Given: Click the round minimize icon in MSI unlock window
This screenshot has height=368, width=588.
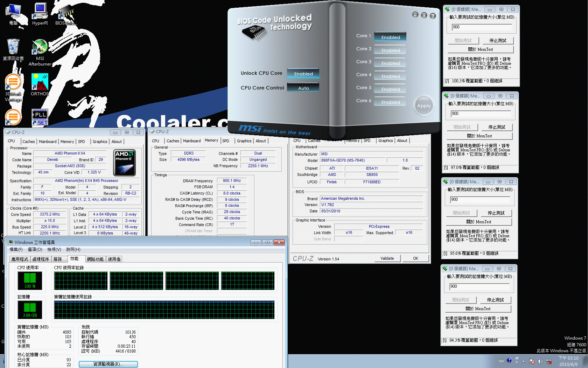Looking at the screenshot, I should point(415,15).
